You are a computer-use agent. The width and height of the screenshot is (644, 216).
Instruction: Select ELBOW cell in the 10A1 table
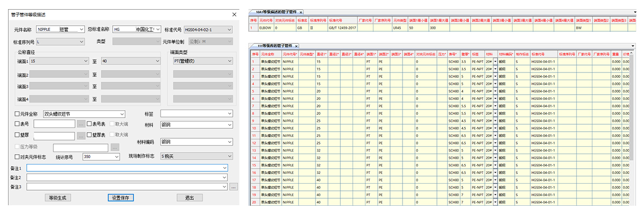pos(267,27)
